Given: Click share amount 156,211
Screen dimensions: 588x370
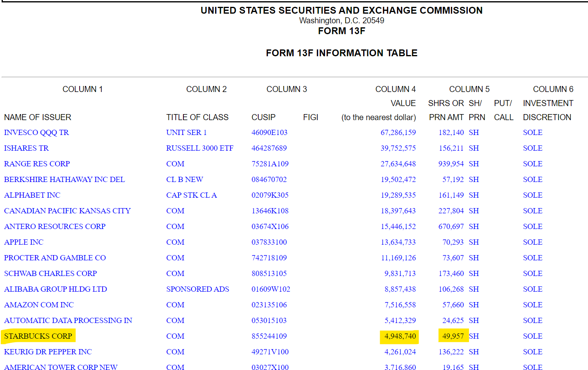Looking at the screenshot, I should tap(451, 148).
